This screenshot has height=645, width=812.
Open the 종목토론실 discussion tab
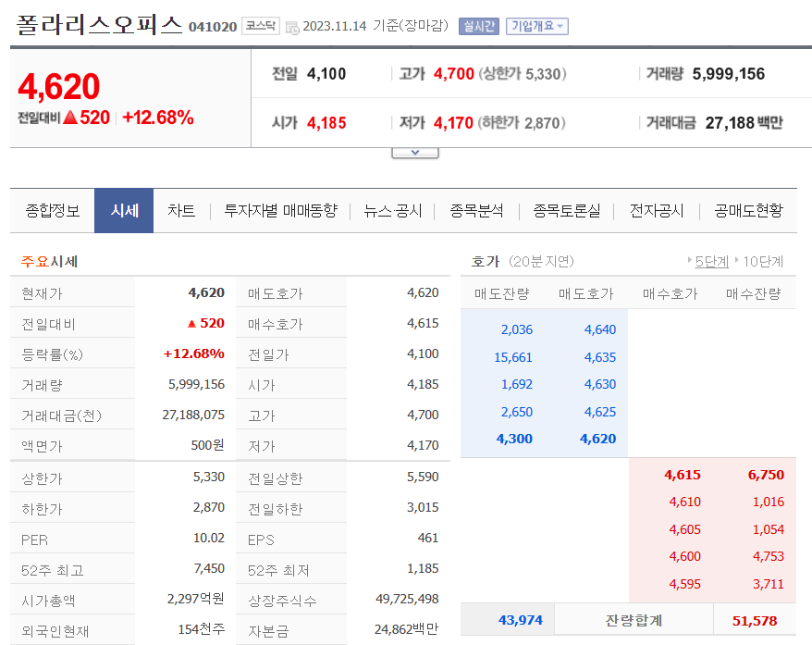[568, 210]
